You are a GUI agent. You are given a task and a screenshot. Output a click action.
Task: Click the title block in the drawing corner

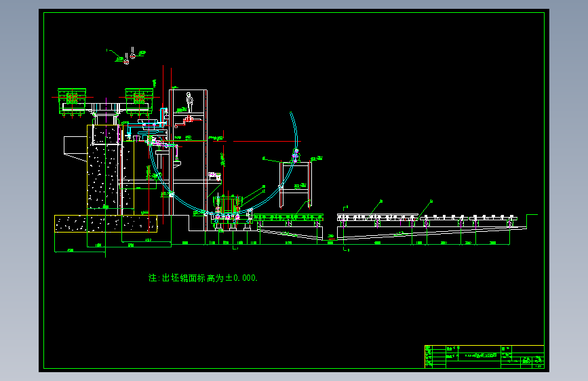[x=484, y=357]
